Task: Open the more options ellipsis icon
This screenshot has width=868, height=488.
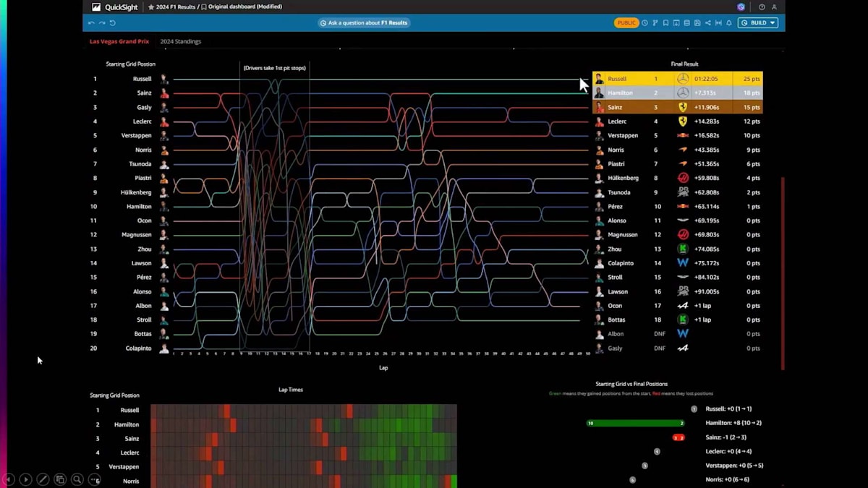Action: pos(94,479)
